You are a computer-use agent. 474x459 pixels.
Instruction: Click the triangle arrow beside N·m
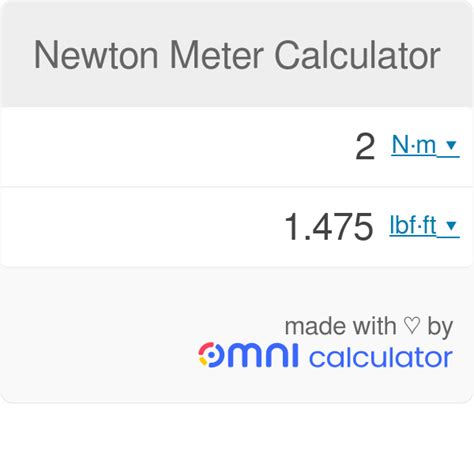pos(451,145)
